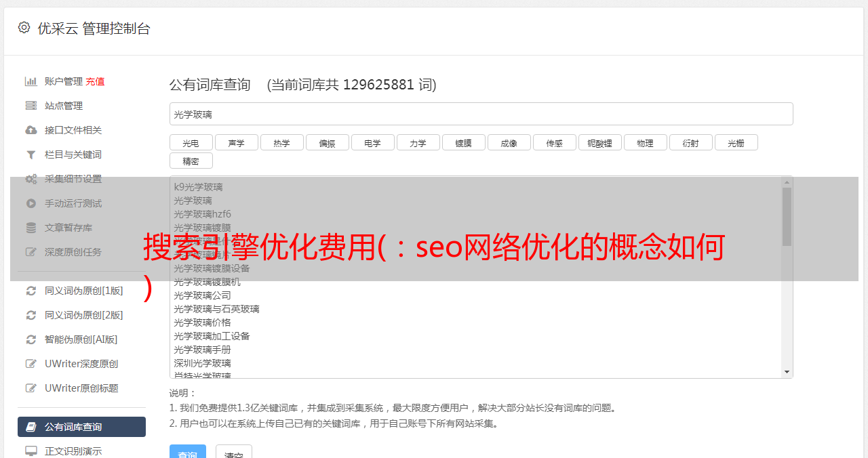Screen dimensions: 868x458
Task: Click the results list scrollbar up arrow
Action: pyautogui.click(x=787, y=182)
